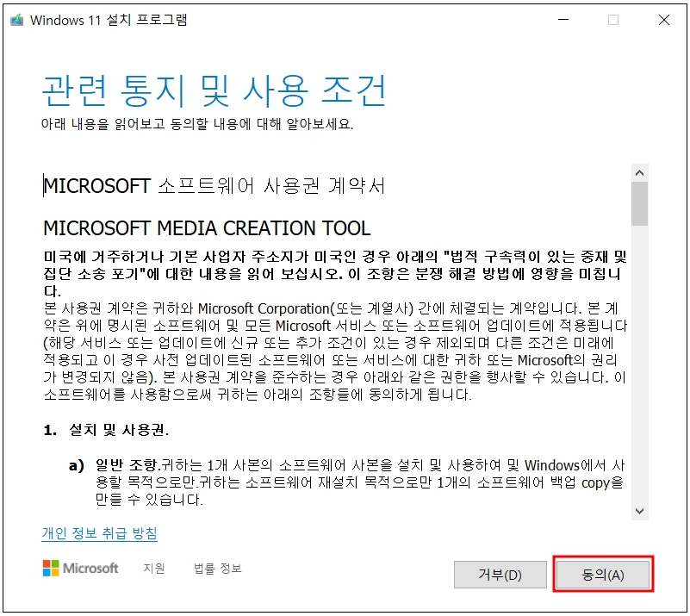690x616 pixels.
Task: Close the Windows 11 setup window
Action: [664, 20]
